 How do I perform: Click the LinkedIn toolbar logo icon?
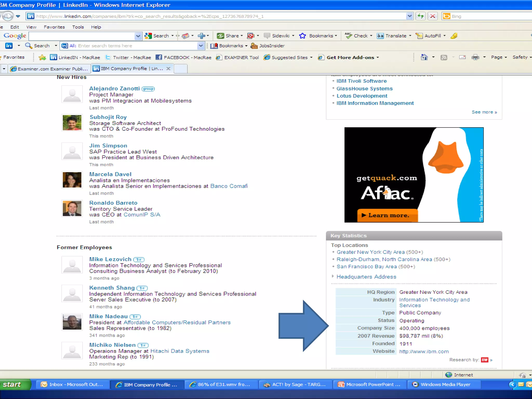click(9, 46)
